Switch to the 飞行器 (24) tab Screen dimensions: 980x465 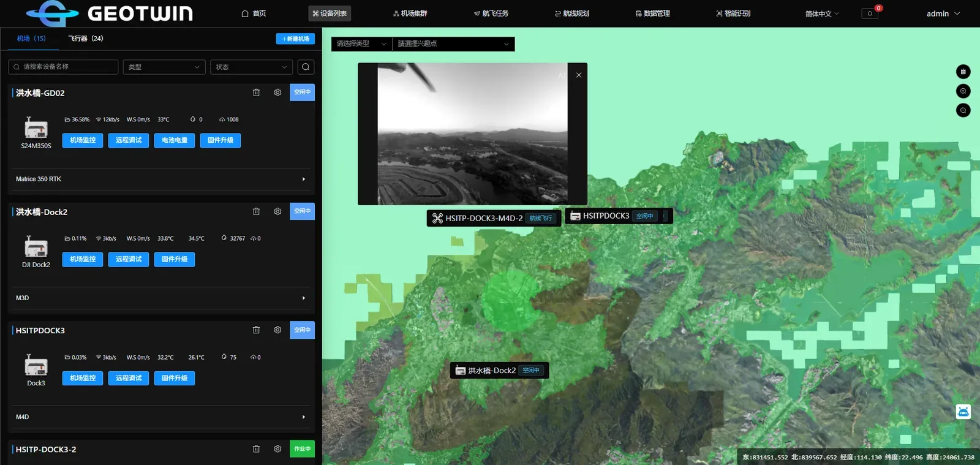(x=86, y=39)
